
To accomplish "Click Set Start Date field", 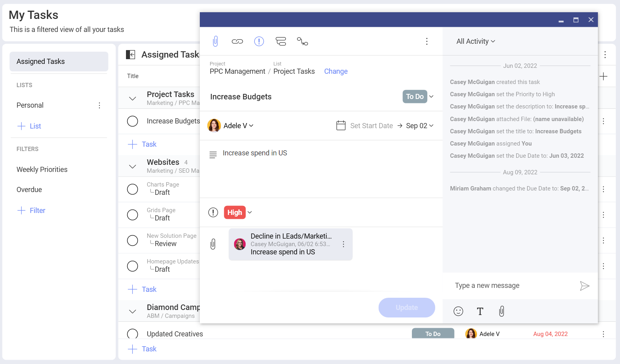I will [372, 126].
